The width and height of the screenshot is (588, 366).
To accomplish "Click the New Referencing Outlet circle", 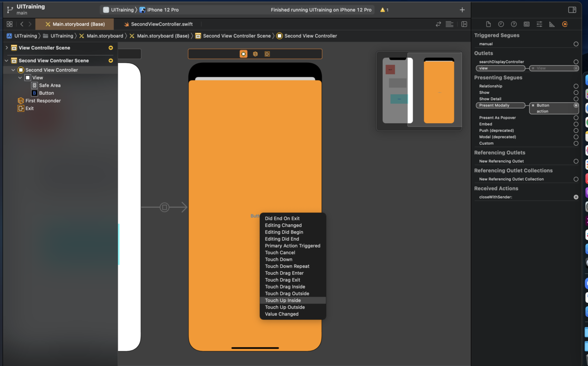I will pyautogui.click(x=576, y=161).
